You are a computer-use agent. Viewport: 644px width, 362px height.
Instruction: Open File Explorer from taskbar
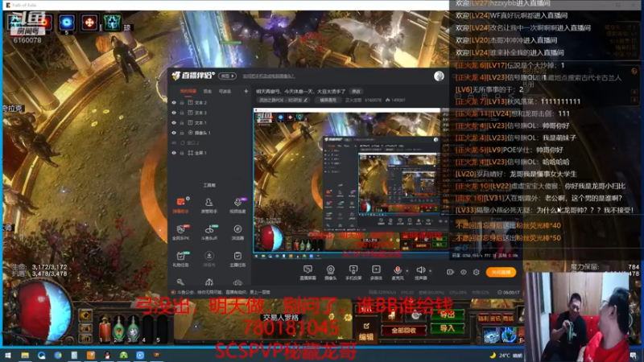point(25,355)
